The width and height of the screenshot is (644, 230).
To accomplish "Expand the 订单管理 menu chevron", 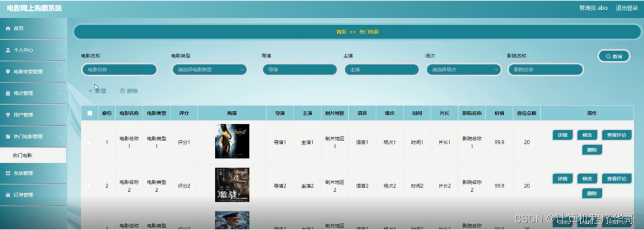I will pos(60,195).
